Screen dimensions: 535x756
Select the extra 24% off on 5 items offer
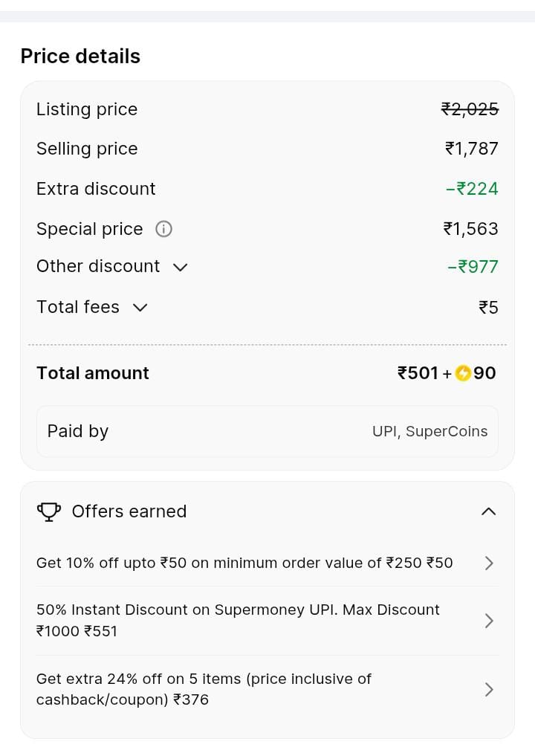point(204,689)
